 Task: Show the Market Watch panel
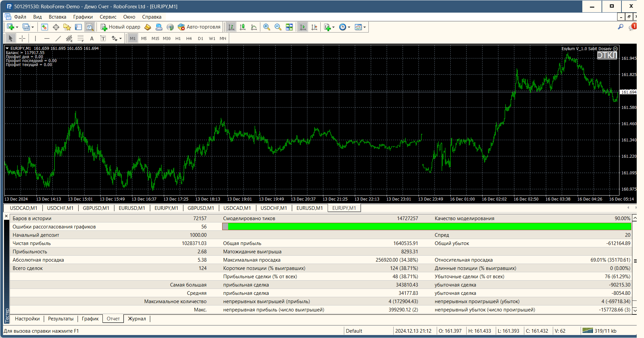44,27
